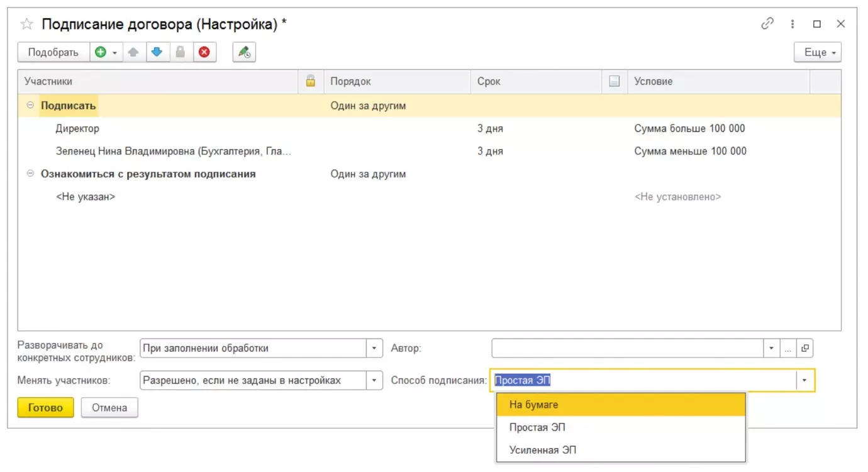
Task: Click the Условие column header
Action: [719, 81]
